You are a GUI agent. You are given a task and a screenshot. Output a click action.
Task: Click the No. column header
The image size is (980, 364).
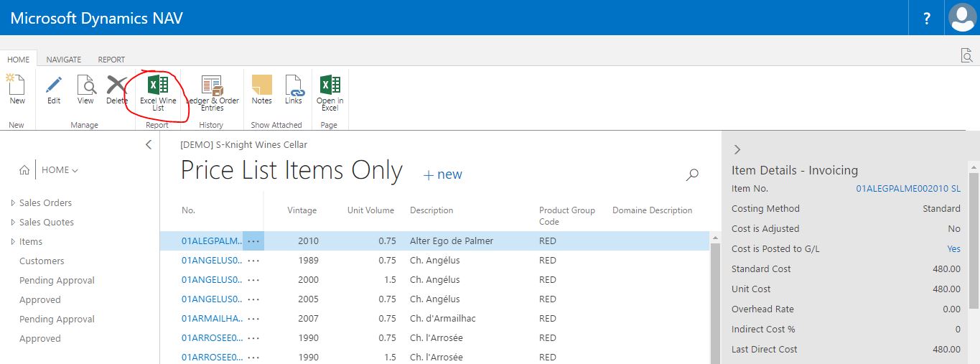[188, 210]
